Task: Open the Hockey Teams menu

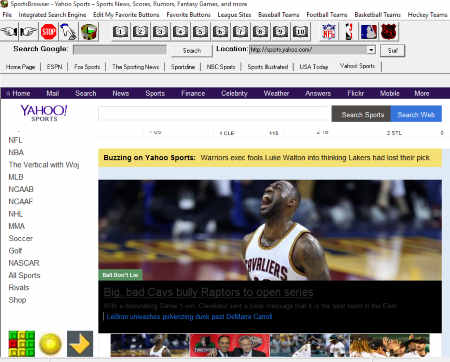Action: [427, 15]
